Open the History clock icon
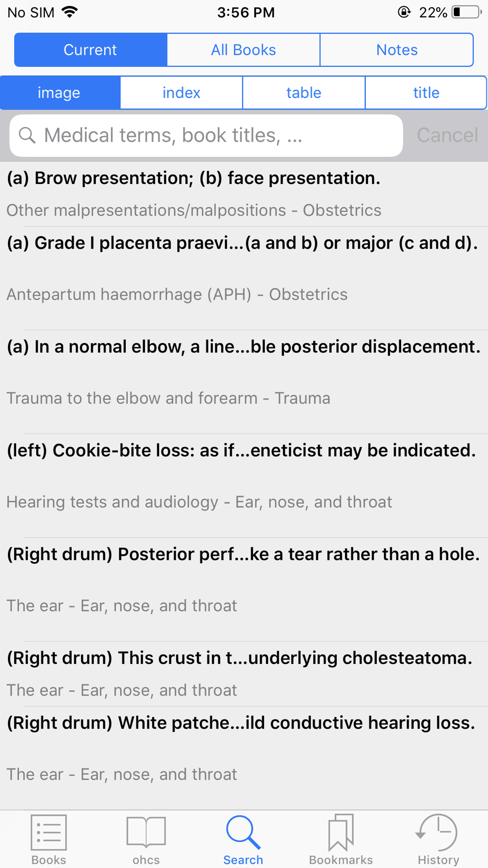The height and width of the screenshot is (868, 488). point(437,832)
